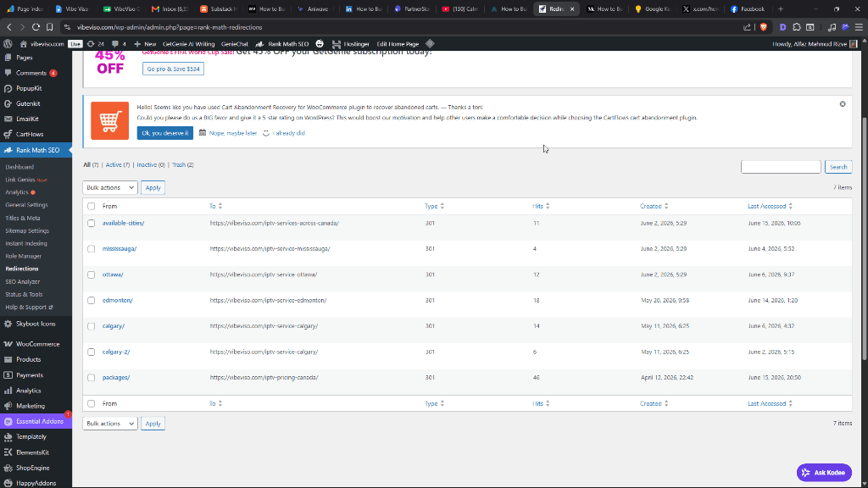Sort by Created in table footer
The height and width of the screenshot is (488, 868).
(654, 403)
